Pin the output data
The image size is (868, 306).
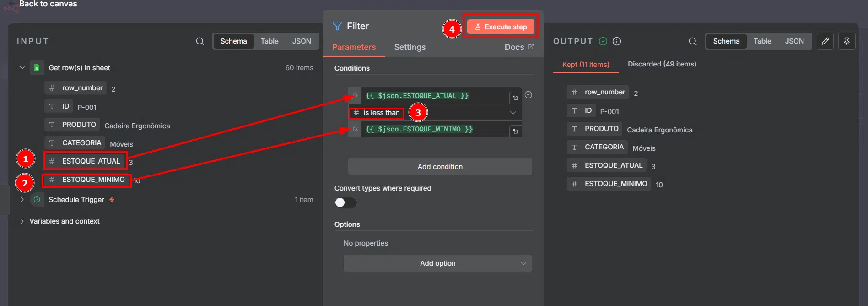coord(846,41)
